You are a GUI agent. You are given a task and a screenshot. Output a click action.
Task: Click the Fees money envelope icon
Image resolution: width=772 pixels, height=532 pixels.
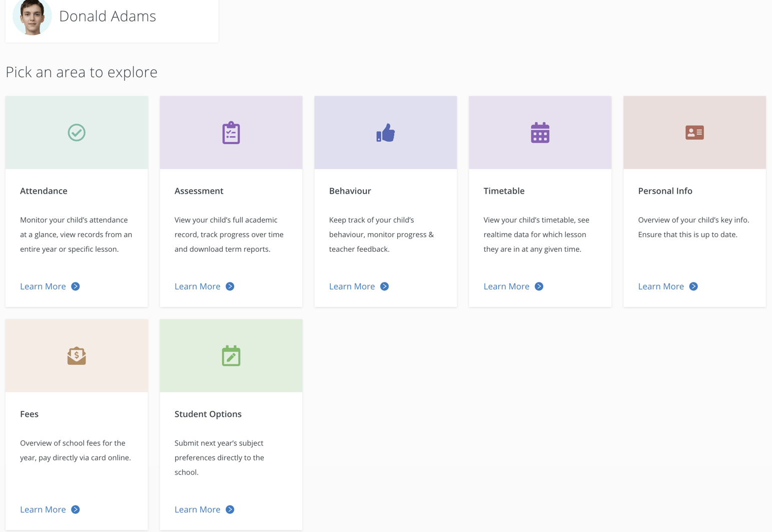pos(77,356)
